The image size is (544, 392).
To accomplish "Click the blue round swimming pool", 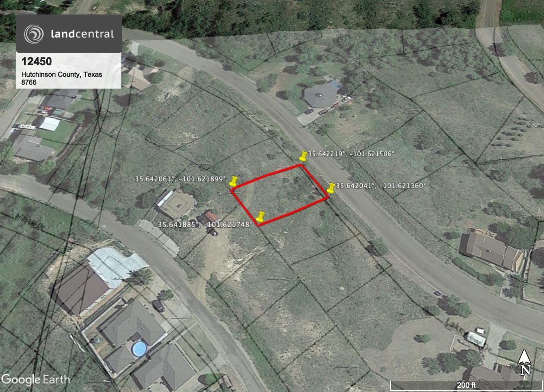I will [139, 349].
